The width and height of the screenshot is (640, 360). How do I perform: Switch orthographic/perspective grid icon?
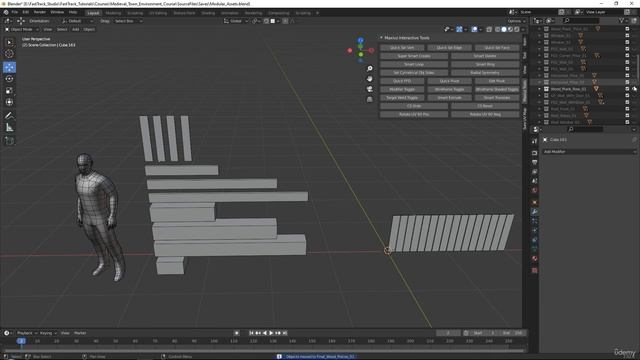(369, 99)
